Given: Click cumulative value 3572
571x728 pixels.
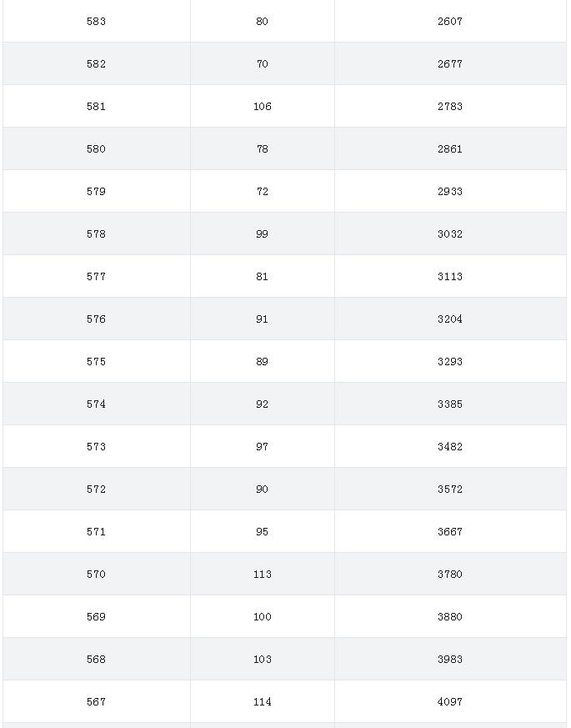Looking at the screenshot, I should pyautogui.click(x=450, y=489).
